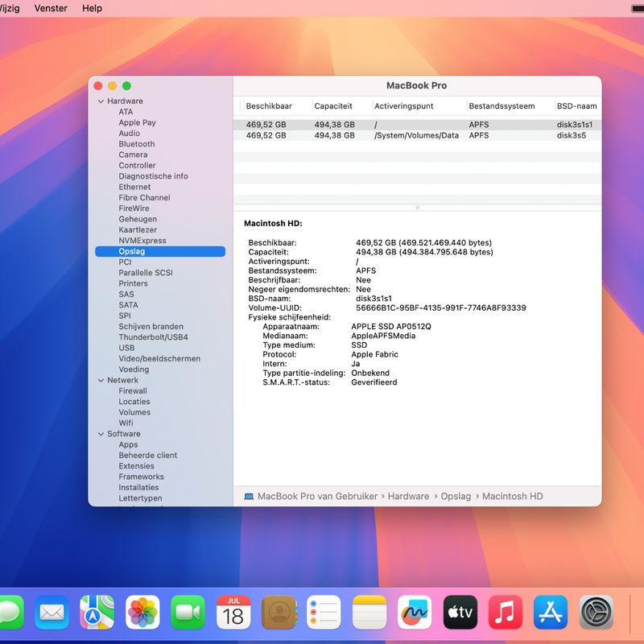
Task: Select USB in the Hardware list
Action: coord(126,348)
